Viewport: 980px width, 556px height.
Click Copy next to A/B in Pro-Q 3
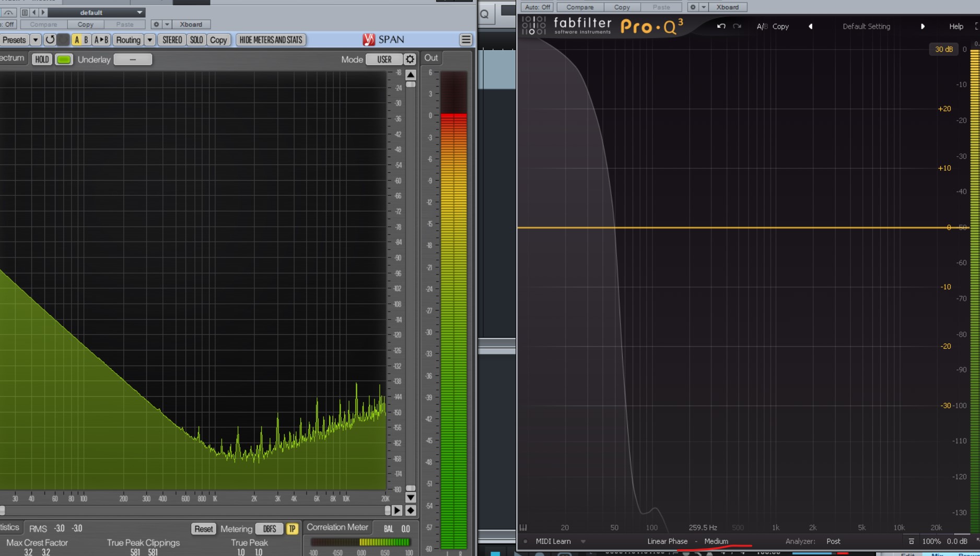tap(780, 26)
